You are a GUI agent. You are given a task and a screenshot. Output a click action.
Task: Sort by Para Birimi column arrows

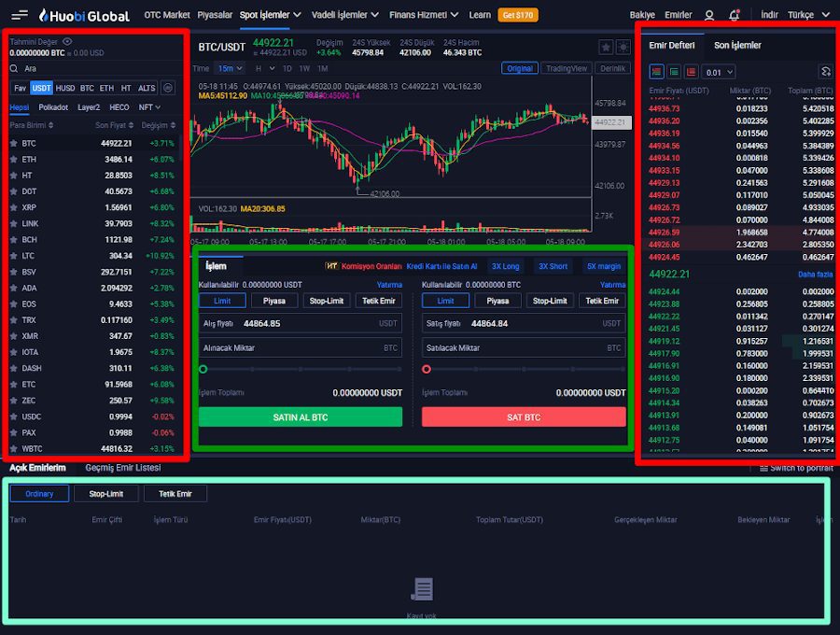pos(51,125)
